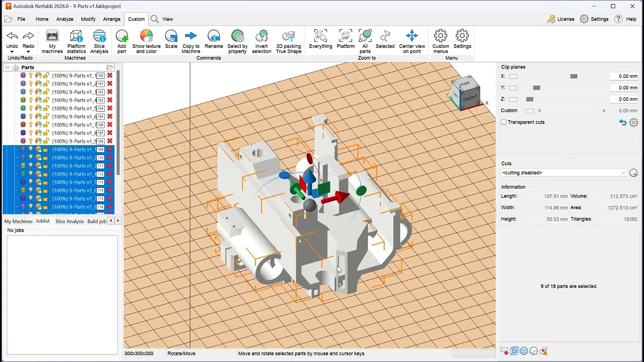Click the X clip plane slider handle

(574, 76)
